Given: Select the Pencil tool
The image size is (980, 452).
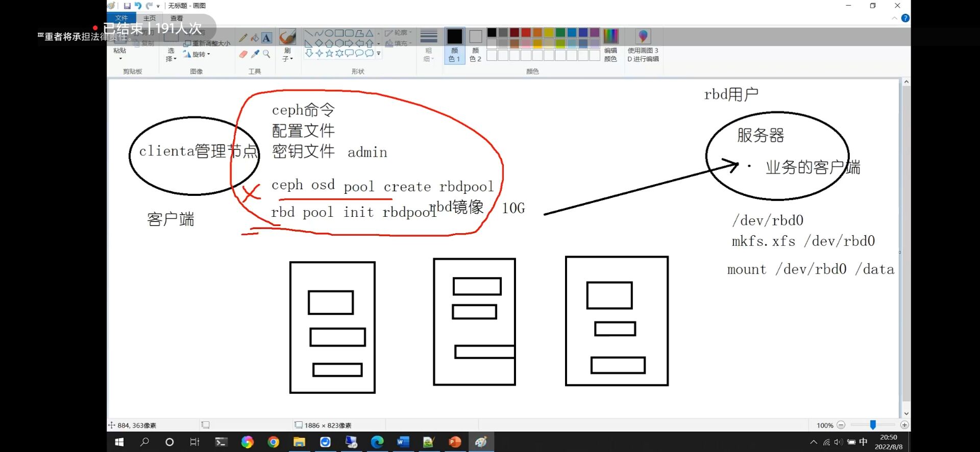Looking at the screenshot, I should pos(243,38).
